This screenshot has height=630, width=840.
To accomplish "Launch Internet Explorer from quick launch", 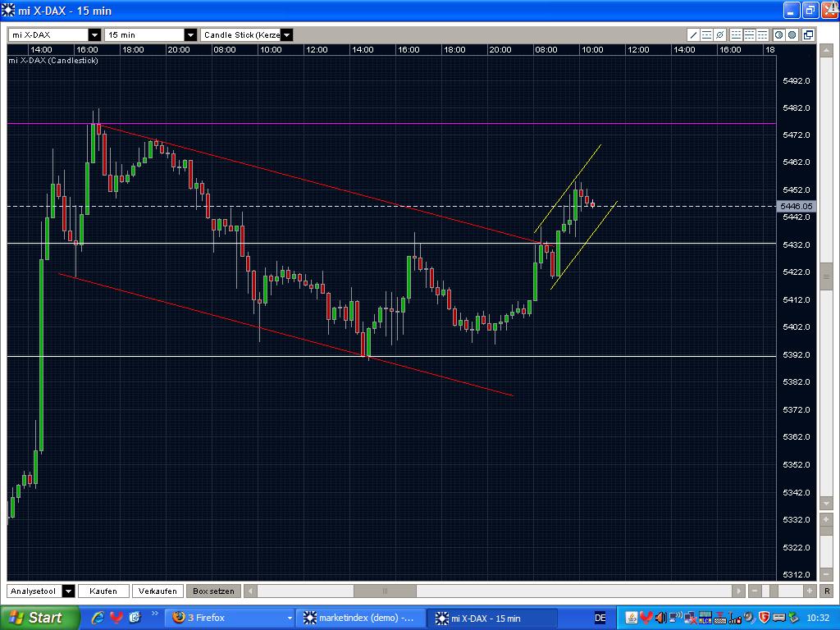I will [x=98, y=618].
